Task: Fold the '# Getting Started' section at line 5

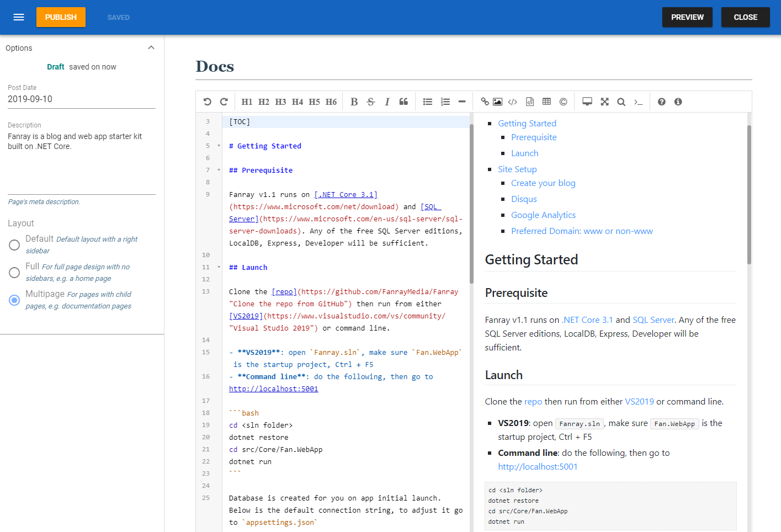Action: pyautogui.click(x=219, y=146)
